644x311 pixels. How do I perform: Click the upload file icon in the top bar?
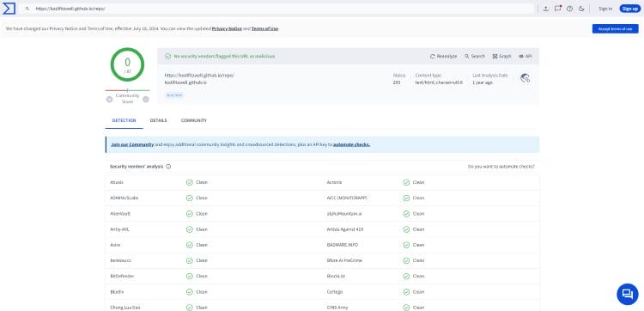[x=546, y=9]
